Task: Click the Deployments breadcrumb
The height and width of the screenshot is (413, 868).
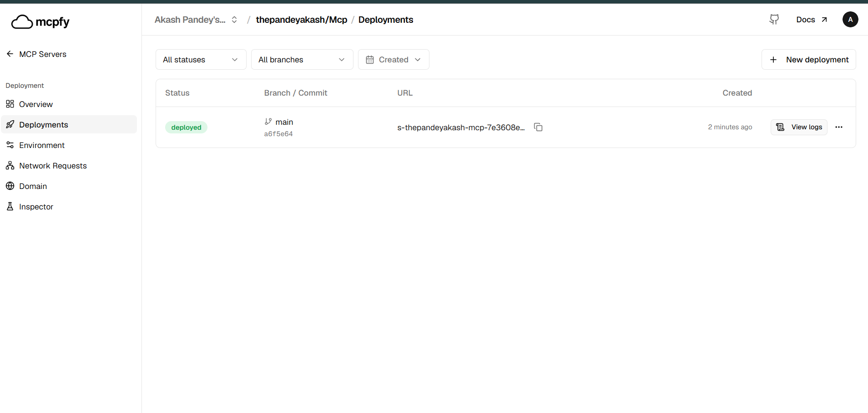Action: (x=386, y=20)
